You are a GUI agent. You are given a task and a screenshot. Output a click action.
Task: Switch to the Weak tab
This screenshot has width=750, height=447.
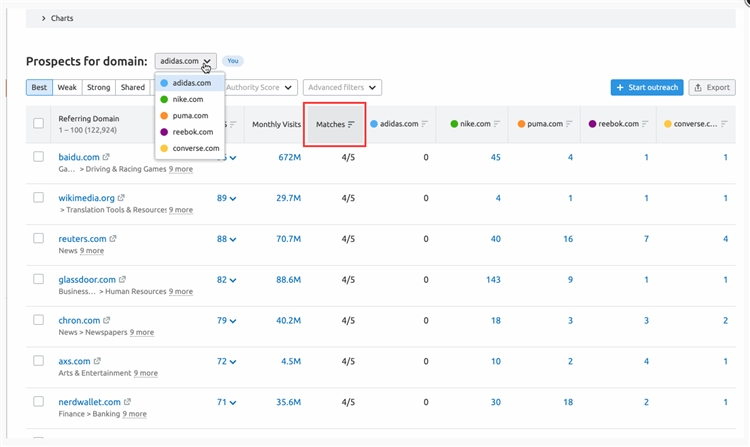(67, 87)
